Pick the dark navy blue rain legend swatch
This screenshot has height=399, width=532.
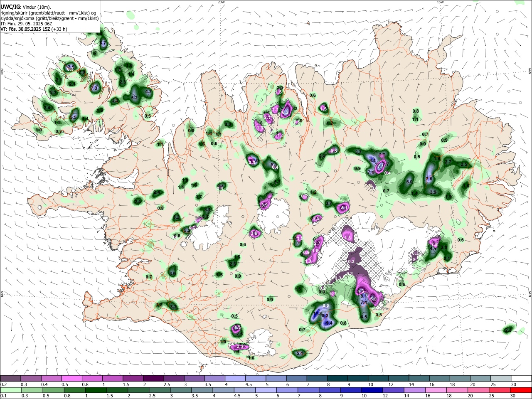(371, 390)
